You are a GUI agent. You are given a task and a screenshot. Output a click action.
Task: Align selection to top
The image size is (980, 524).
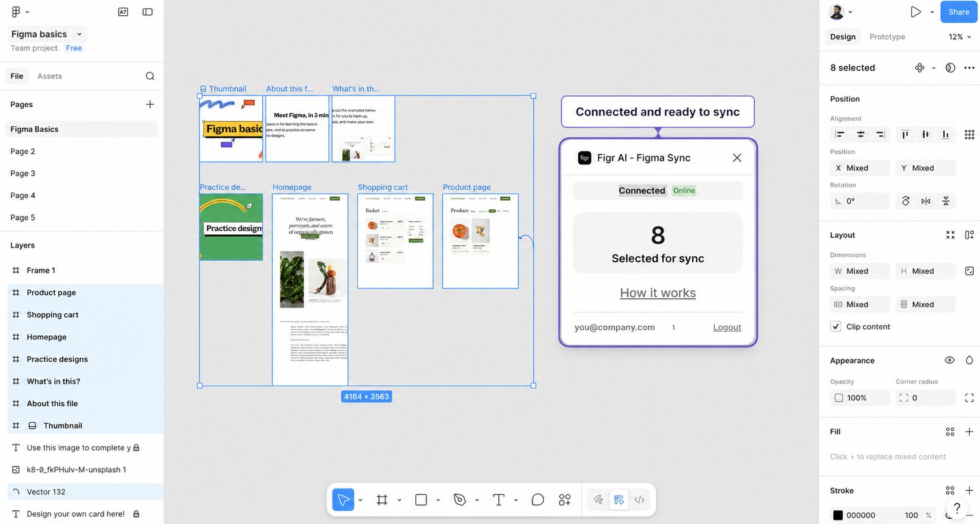tap(905, 135)
